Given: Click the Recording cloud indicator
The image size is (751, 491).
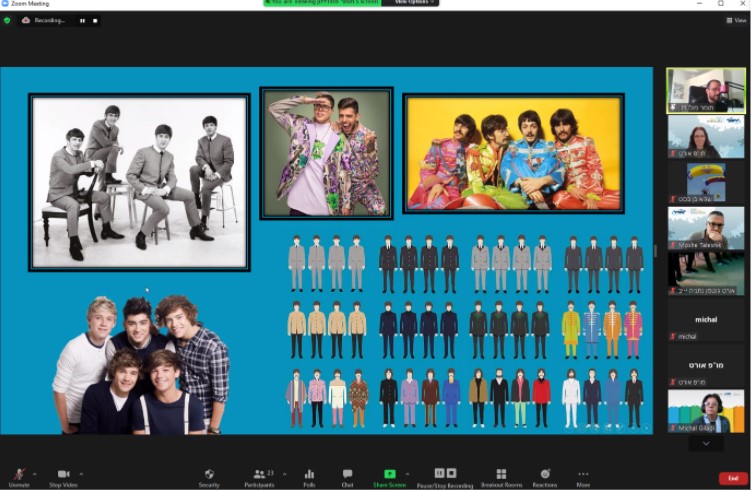Looking at the screenshot, I should [x=26, y=20].
